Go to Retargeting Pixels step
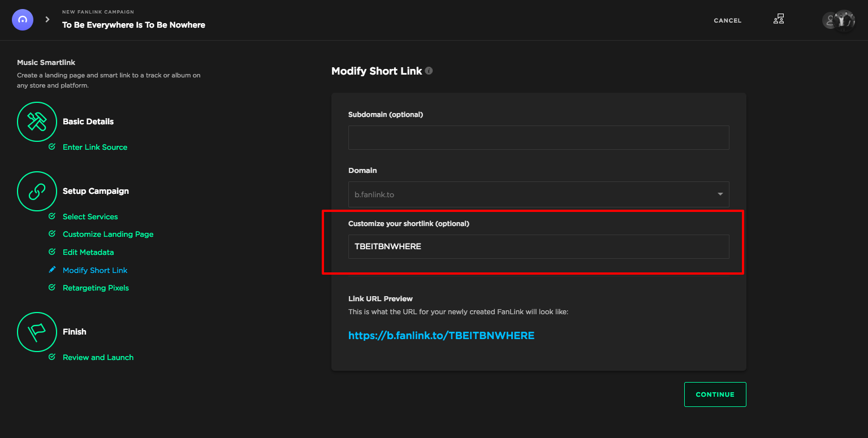The width and height of the screenshot is (868, 438). [x=96, y=288]
